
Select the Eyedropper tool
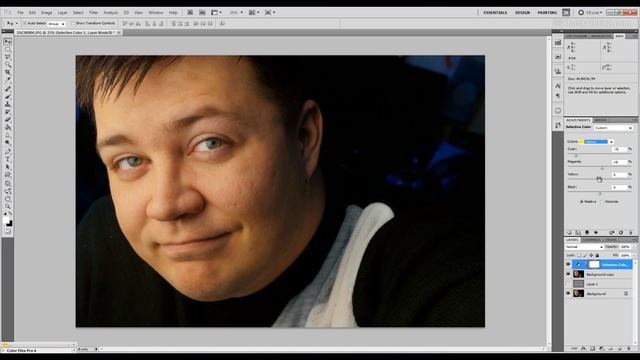coord(7,80)
